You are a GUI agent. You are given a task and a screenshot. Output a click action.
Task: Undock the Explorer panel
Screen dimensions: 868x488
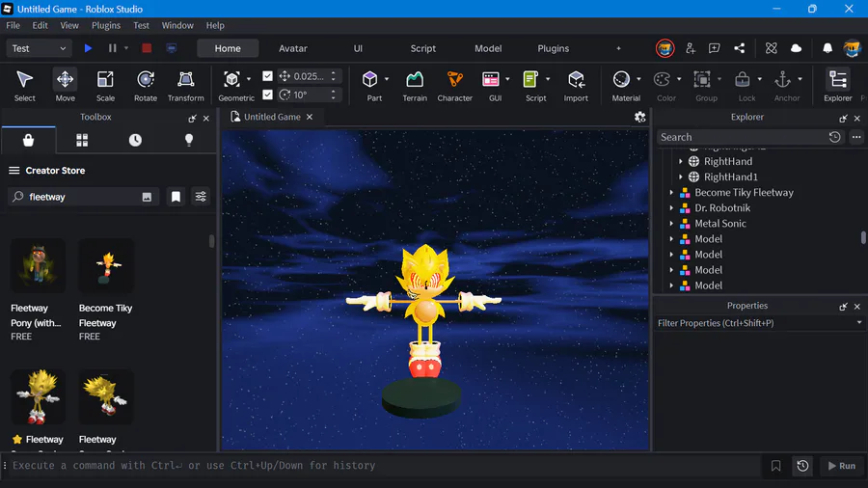[x=843, y=119]
